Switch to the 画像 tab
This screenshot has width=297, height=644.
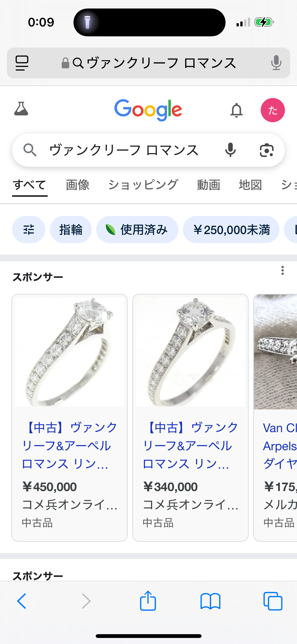coord(78,185)
